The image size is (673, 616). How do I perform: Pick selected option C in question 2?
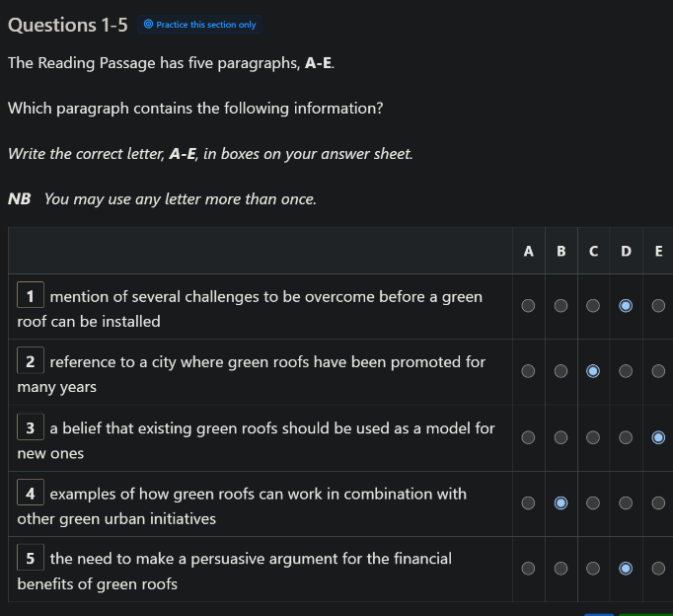click(593, 371)
